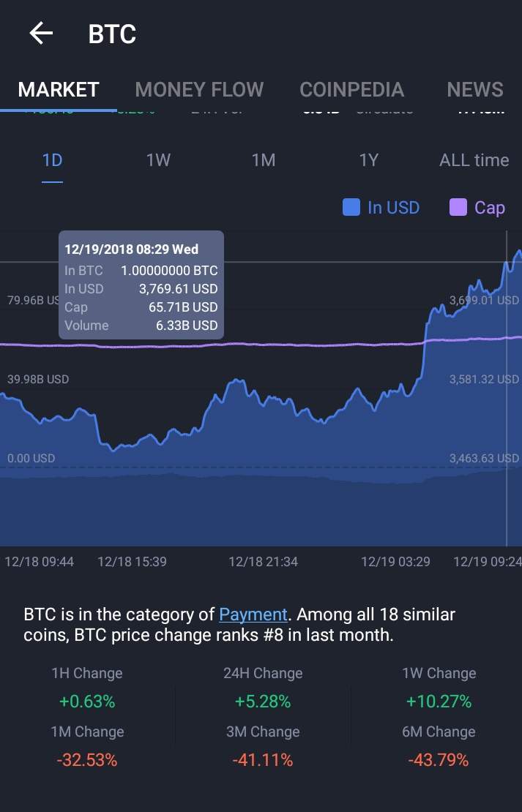The height and width of the screenshot is (812, 522).
Task: Tap the 12/18 21:34 time axis label
Action: click(x=263, y=562)
